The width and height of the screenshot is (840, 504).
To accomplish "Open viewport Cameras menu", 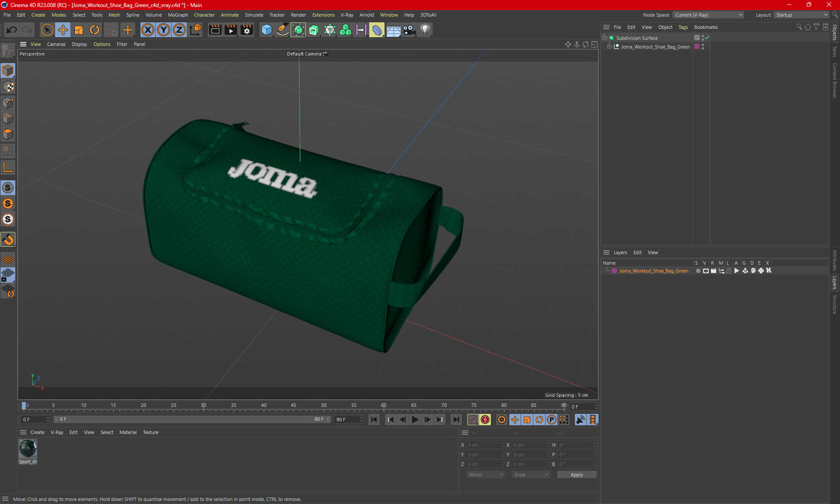I will coord(56,44).
